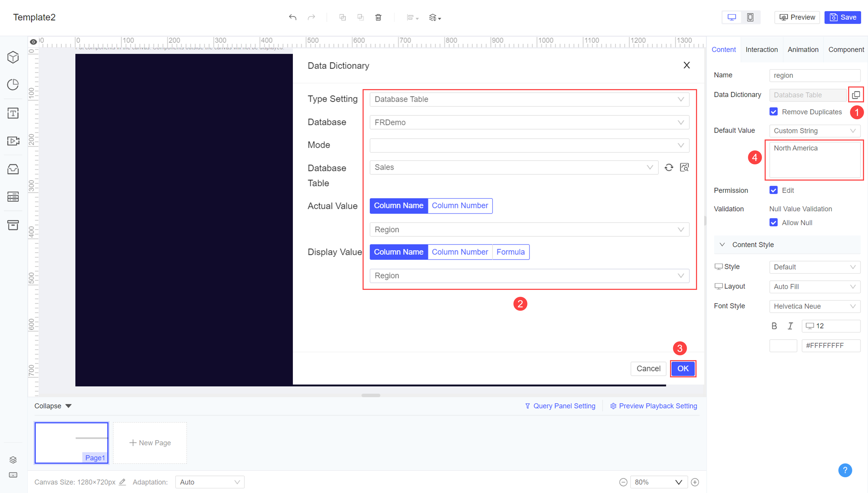Switch to the Content tab
Screen dimensions: 868x493
point(724,50)
